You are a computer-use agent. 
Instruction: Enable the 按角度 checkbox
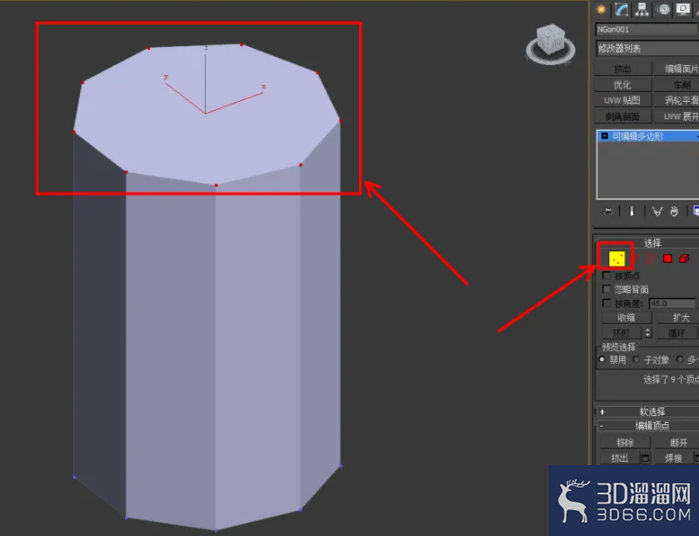(606, 303)
